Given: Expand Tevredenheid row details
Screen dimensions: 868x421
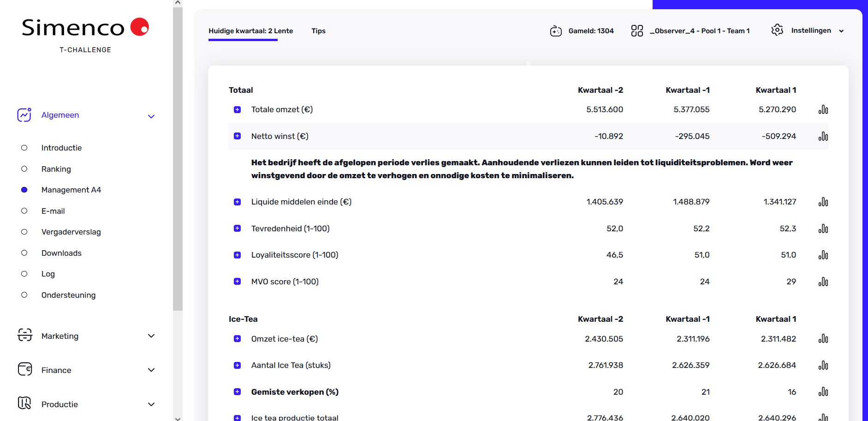Looking at the screenshot, I should (x=237, y=229).
